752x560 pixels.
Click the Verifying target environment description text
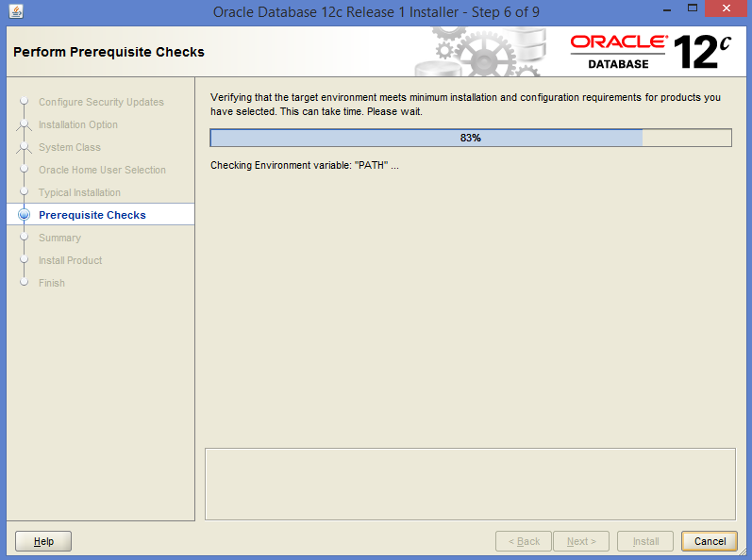(465, 105)
